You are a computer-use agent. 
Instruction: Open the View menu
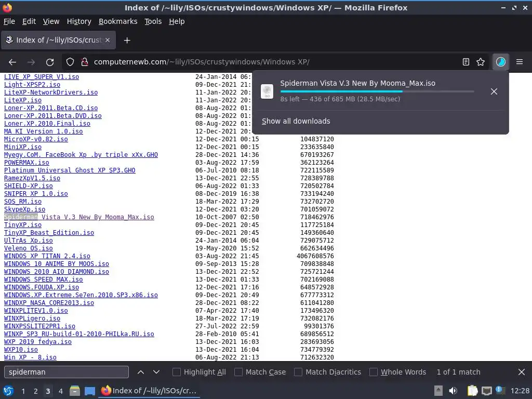point(51,21)
